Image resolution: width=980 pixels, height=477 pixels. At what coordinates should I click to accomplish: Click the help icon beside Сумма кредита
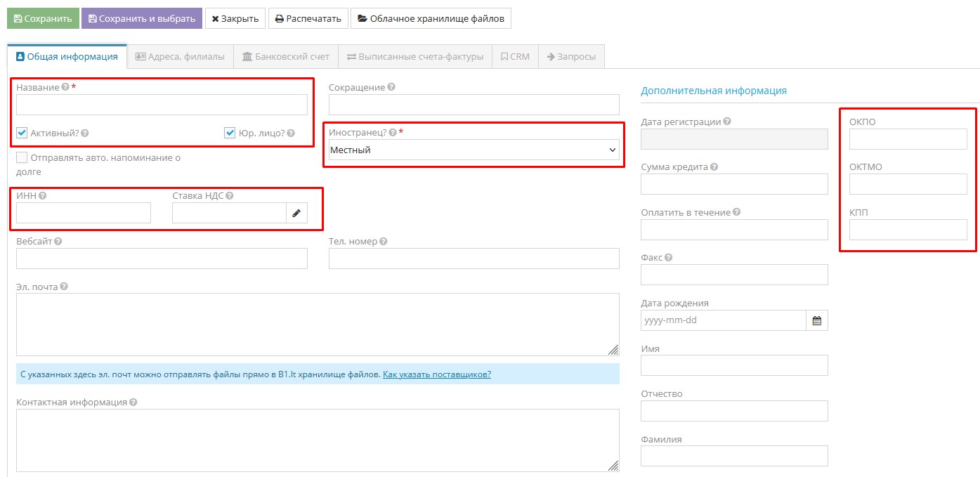point(714,167)
